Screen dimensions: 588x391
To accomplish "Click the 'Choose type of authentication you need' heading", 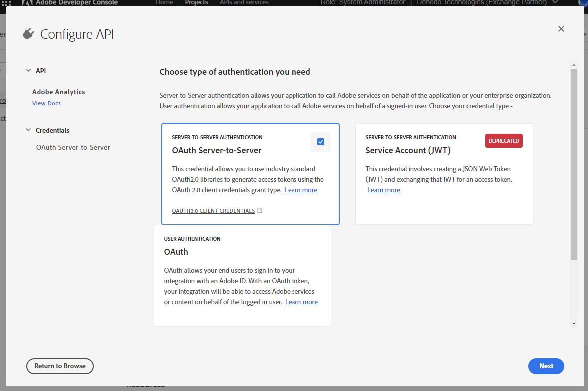I will [235, 72].
